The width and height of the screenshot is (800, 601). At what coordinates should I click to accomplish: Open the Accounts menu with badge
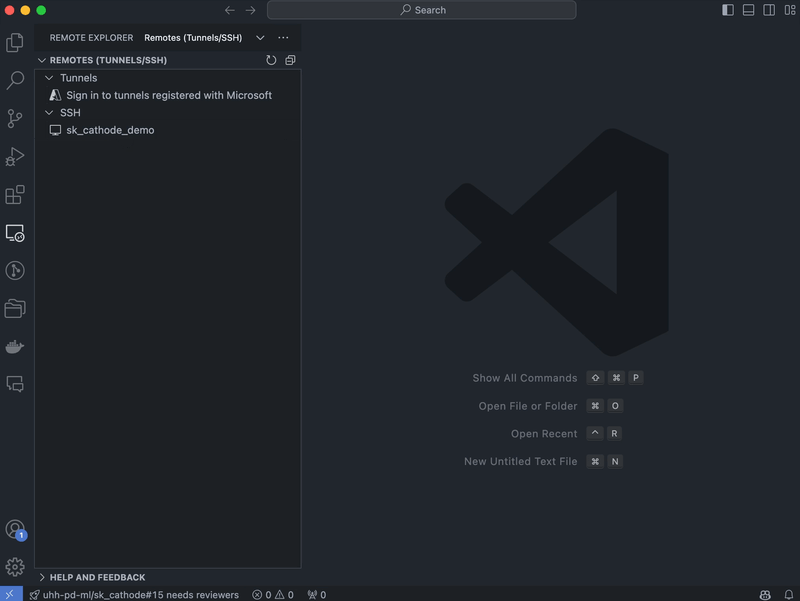pyautogui.click(x=15, y=530)
